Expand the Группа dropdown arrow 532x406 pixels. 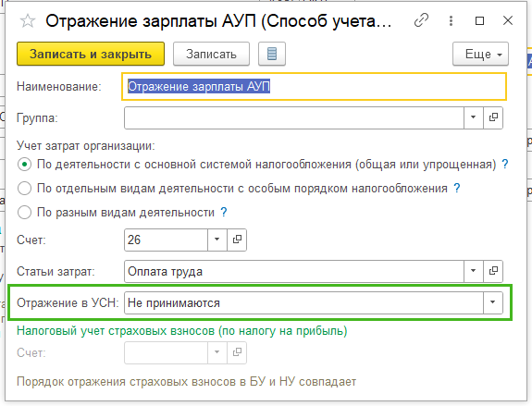pyautogui.click(x=474, y=117)
